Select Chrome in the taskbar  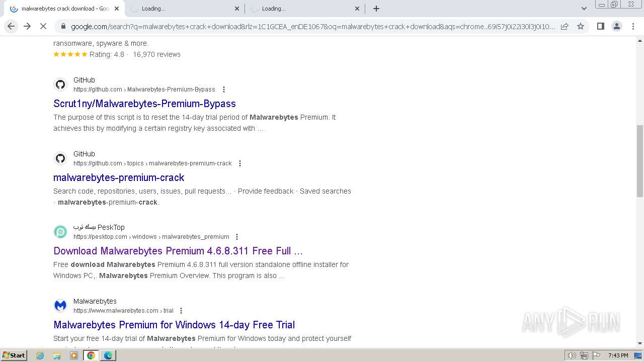(91, 355)
